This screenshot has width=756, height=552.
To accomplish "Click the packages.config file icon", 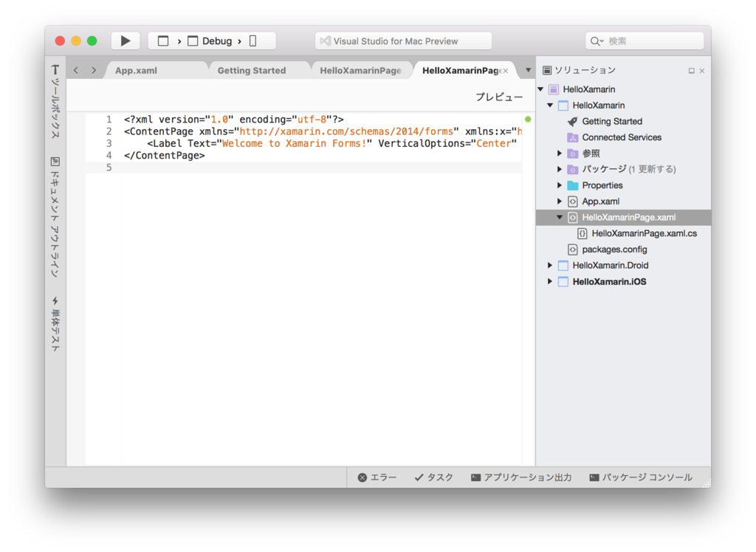I will pyautogui.click(x=572, y=249).
